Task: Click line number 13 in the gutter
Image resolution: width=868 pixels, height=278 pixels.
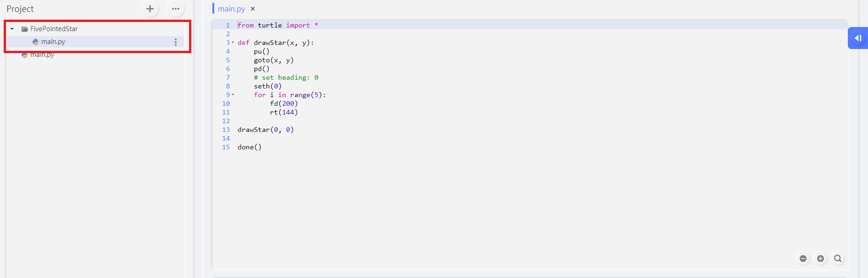Action: [226, 130]
